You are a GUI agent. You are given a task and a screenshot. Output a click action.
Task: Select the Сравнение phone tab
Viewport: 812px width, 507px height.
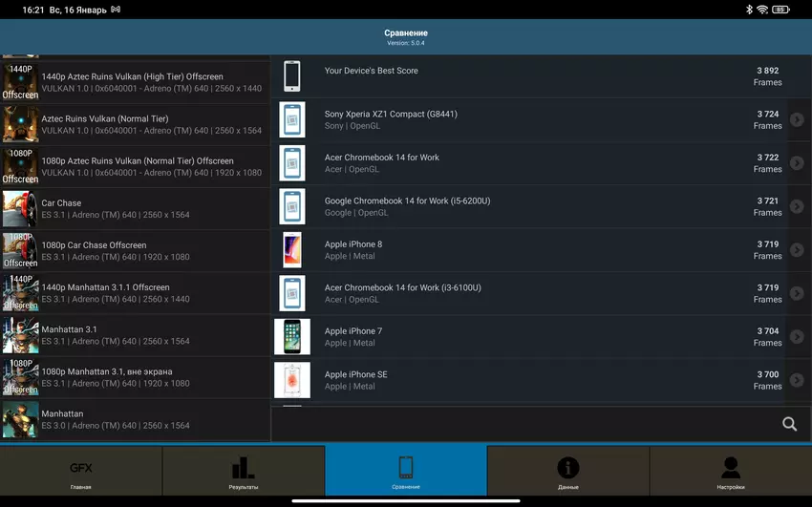coord(406,471)
